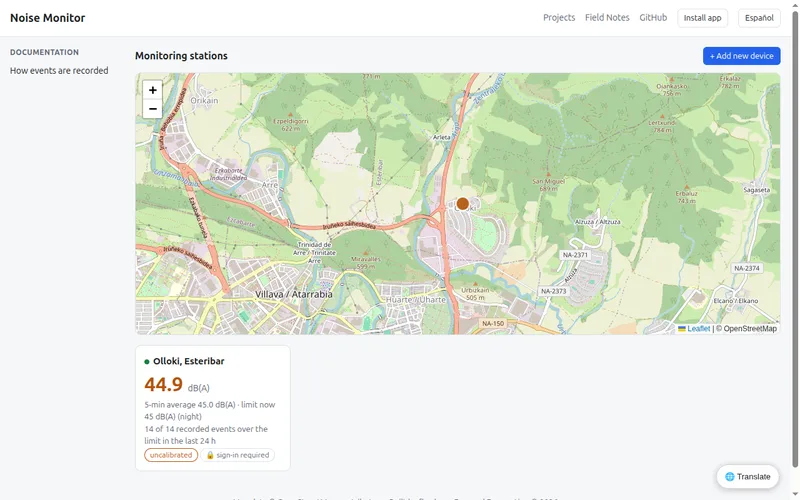
Task: Click the NA-150 road label on map
Action: click(493, 323)
